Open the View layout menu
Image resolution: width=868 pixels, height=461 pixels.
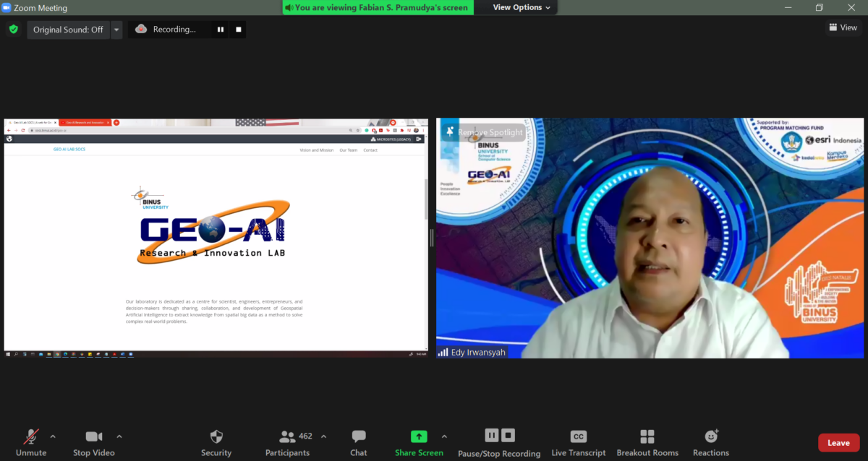[x=843, y=27]
